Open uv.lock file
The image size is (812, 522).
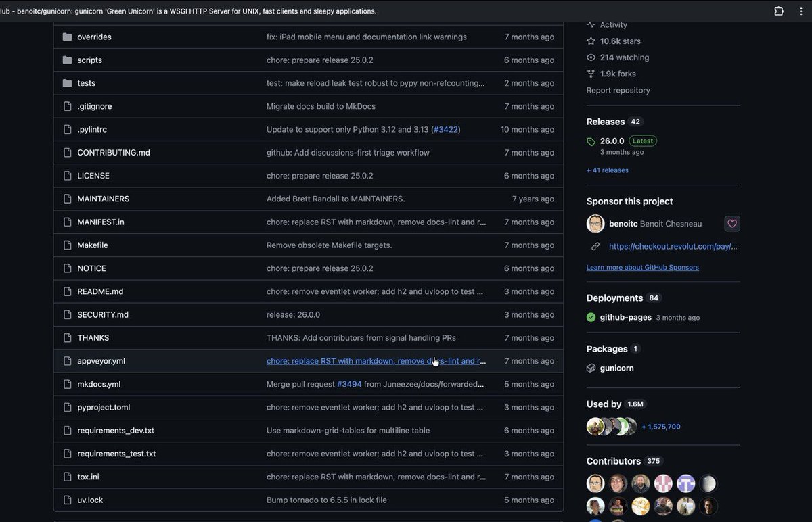click(x=90, y=500)
